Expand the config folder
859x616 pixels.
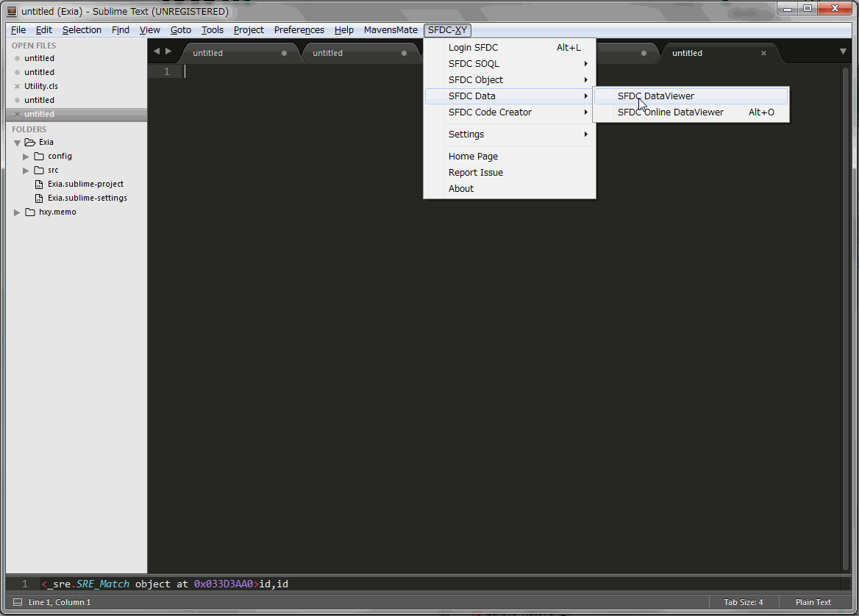(x=25, y=156)
